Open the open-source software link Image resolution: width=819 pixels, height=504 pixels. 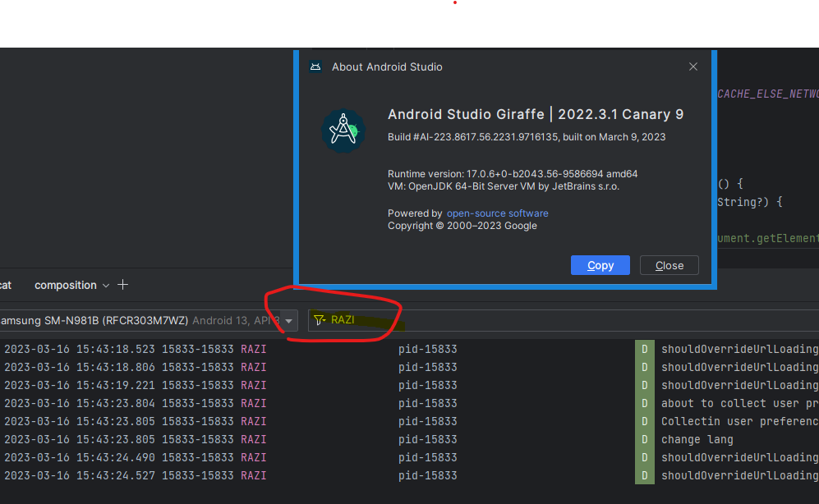pyautogui.click(x=497, y=213)
